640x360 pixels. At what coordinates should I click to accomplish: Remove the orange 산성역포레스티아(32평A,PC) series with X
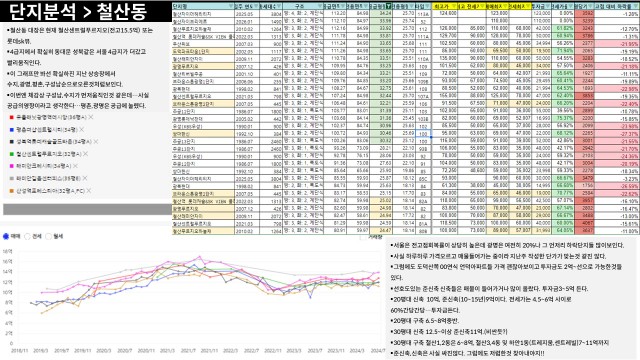tap(89, 191)
